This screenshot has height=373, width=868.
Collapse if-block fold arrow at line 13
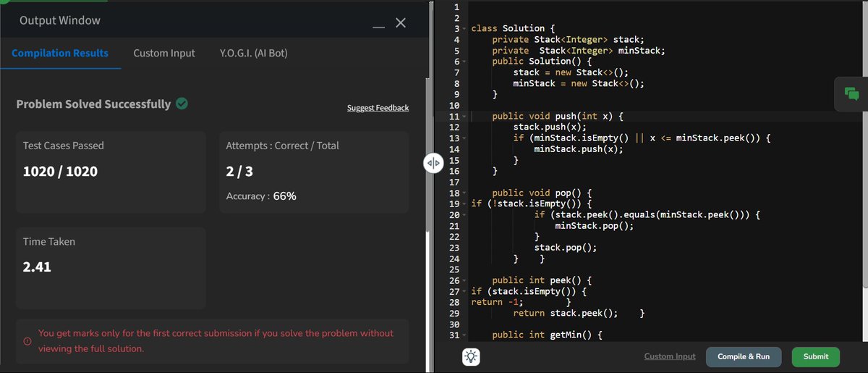tap(464, 138)
